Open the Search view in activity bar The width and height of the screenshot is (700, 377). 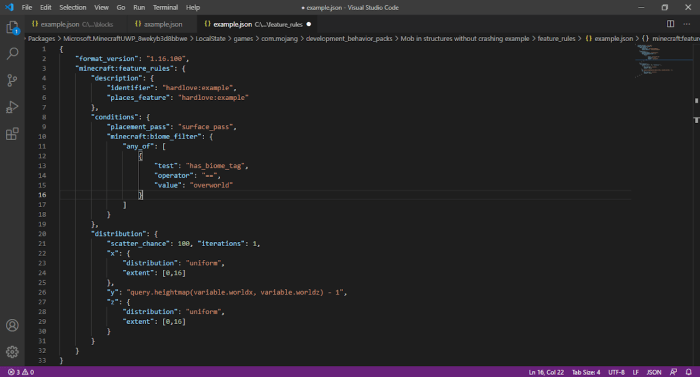12,54
